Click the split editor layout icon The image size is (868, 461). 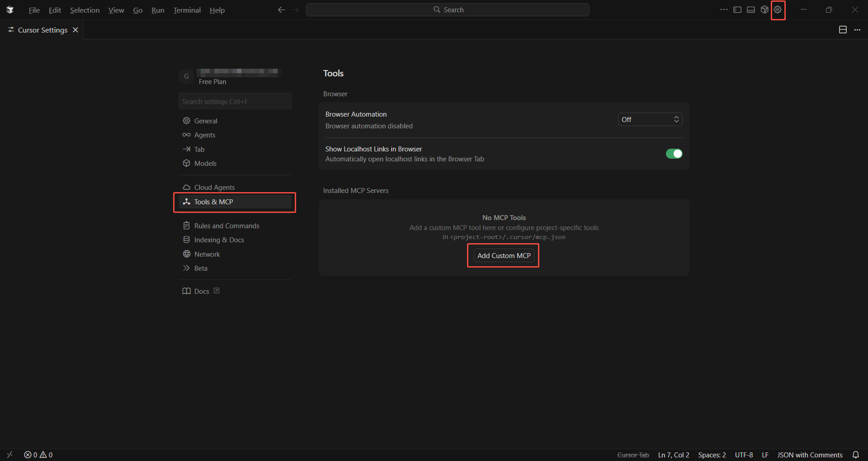(843, 30)
